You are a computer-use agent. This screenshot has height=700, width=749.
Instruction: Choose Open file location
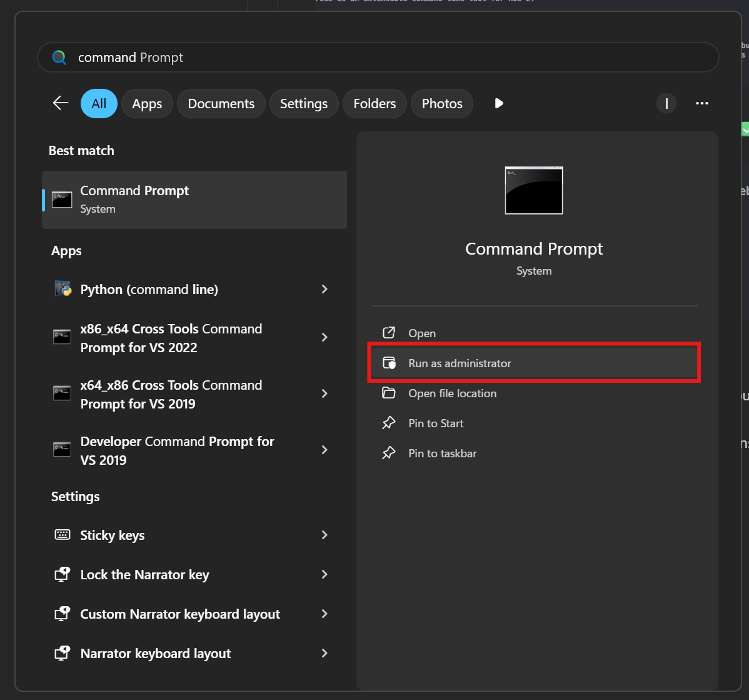point(452,393)
